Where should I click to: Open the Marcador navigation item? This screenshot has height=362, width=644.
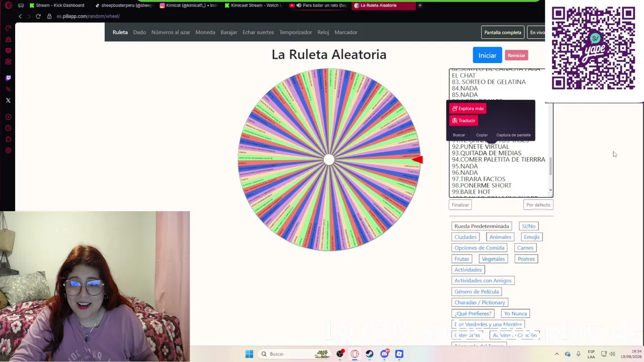[x=346, y=32]
